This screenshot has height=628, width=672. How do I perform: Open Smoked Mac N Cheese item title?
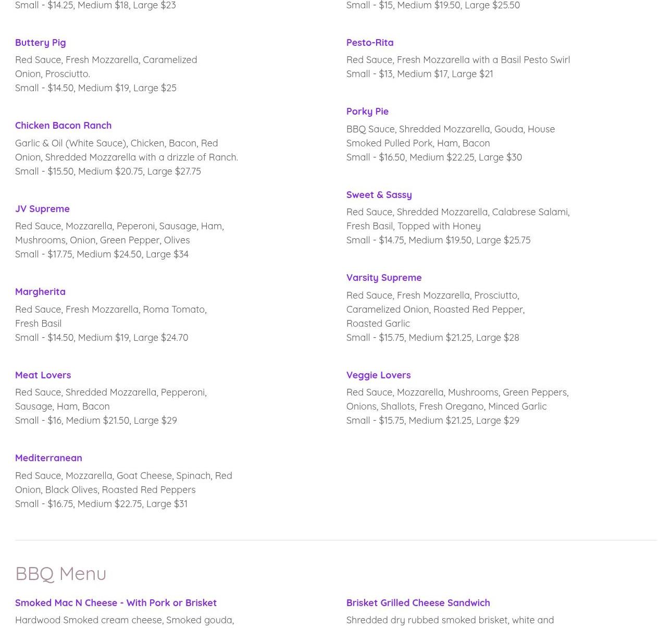[x=116, y=602]
